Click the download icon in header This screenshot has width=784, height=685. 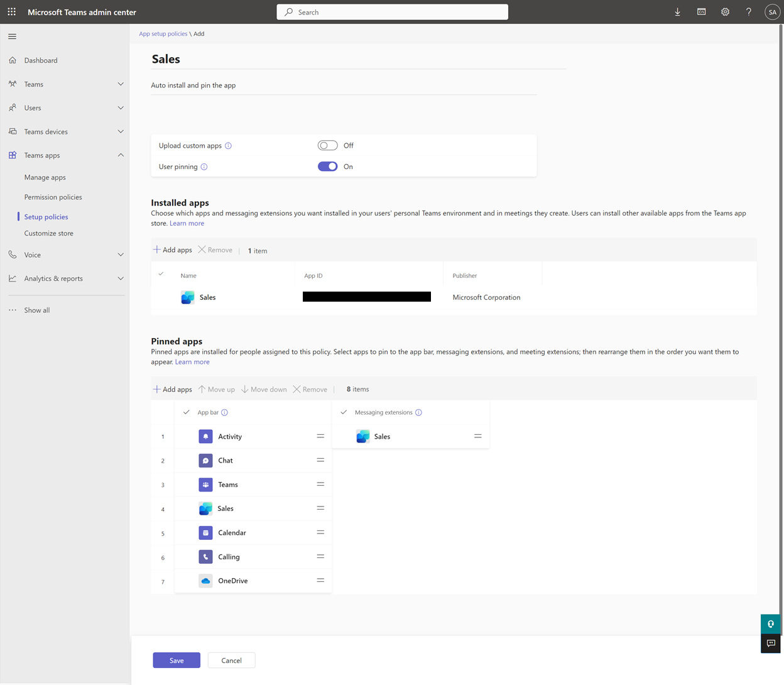click(x=677, y=12)
